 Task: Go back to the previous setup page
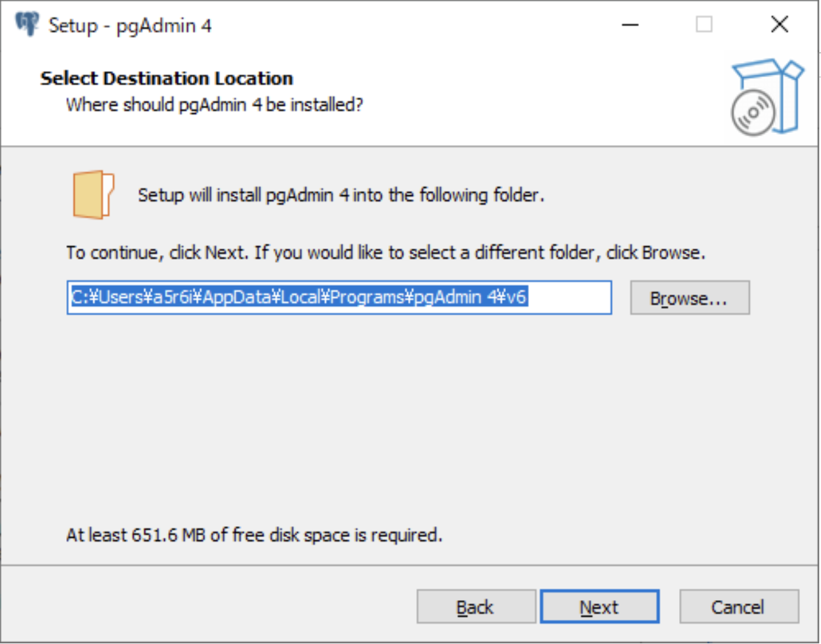476,606
